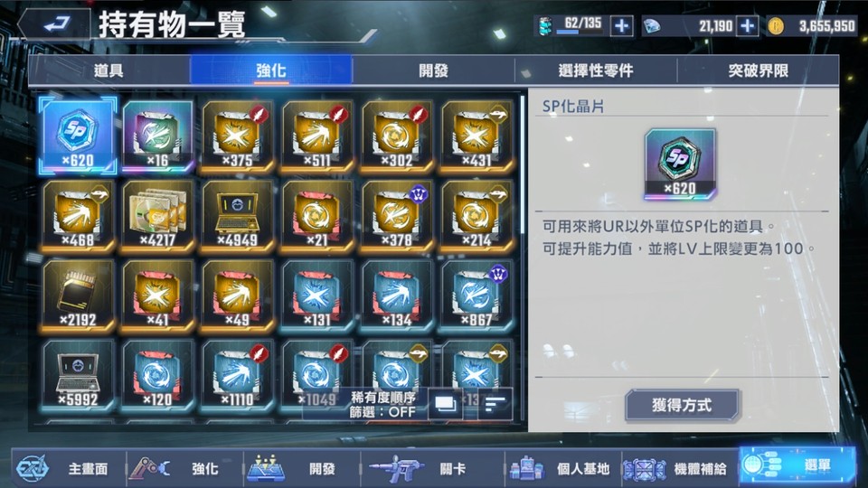Viewport: 868px width, 488px height.
Task: Select the memory card item ×2192
Action: [78, 294]
